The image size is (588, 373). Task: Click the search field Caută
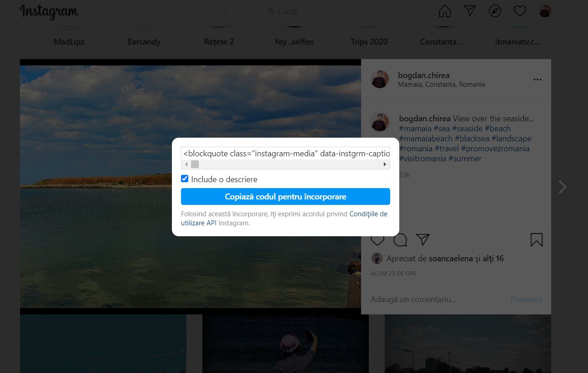point(286,11)
